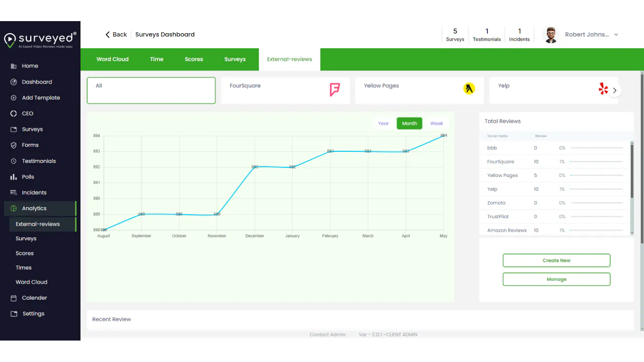The image size is (644, 362).
Task: Click the FourSquare logo icon
Action: pyautogui.click(x=335, y=89)
